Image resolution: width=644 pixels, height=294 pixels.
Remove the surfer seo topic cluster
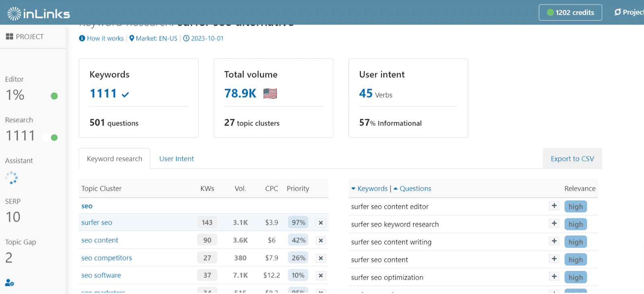[321, 223]
